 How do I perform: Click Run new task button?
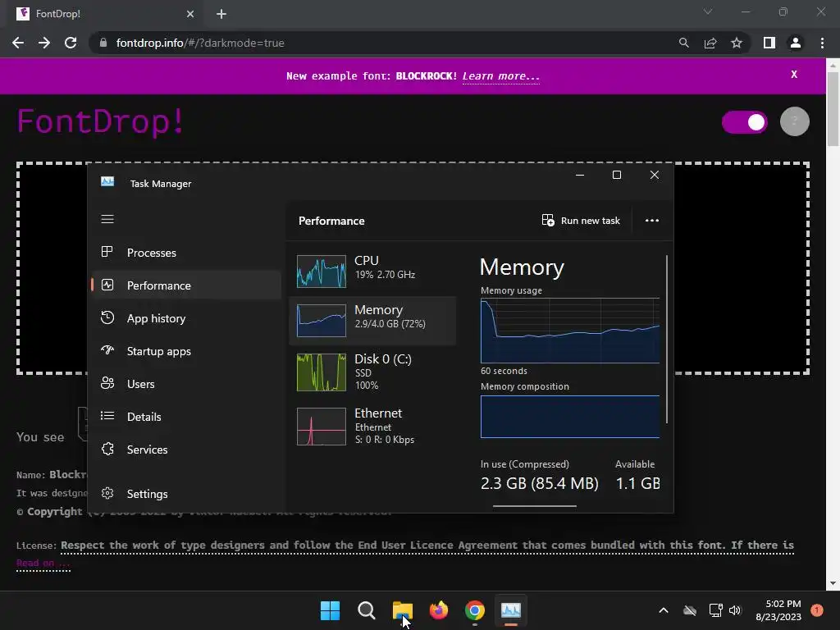tap(581, 221)
